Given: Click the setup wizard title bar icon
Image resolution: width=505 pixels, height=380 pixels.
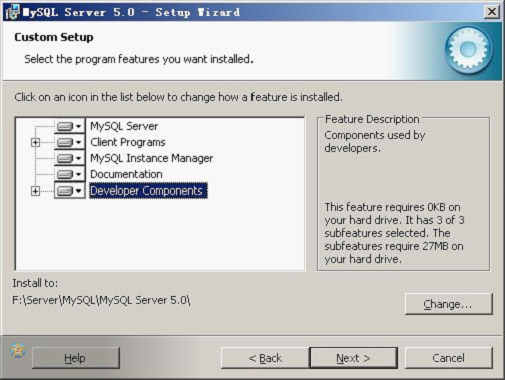Looking at the screenshot, I should (12, 12).
